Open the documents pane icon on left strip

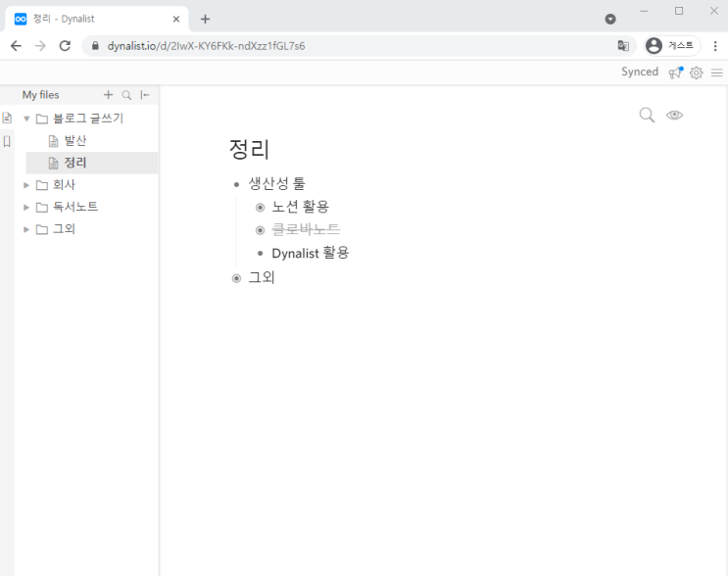(7, 118)
